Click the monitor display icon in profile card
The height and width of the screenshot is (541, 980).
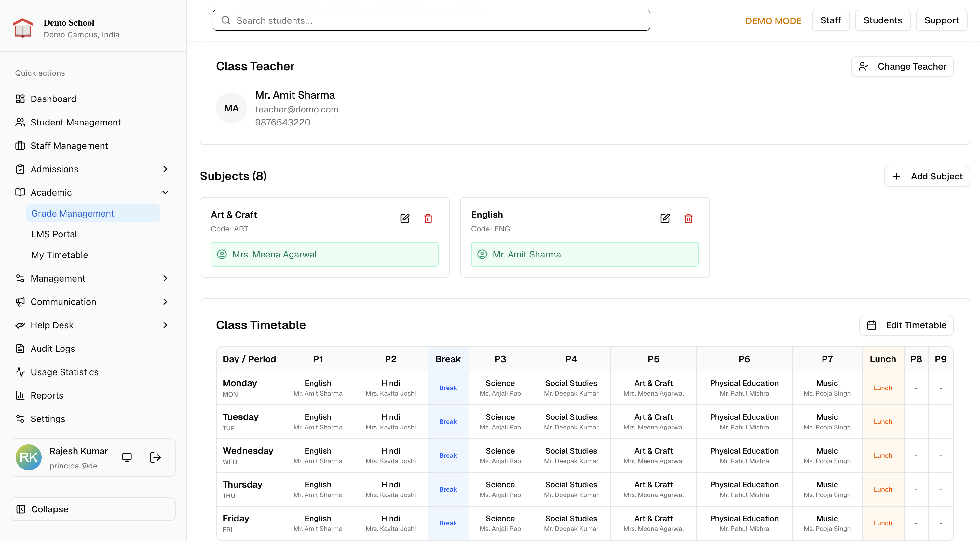click(127, 457)
